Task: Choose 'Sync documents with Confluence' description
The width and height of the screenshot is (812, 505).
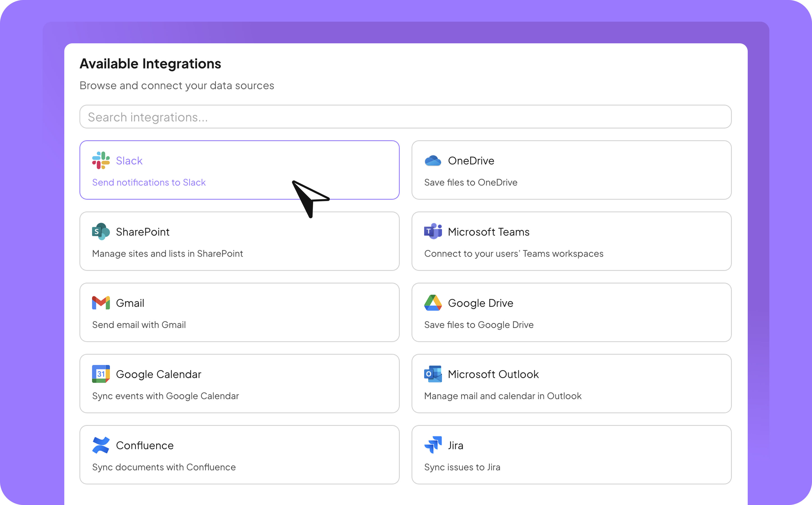Action: point(164,467)
